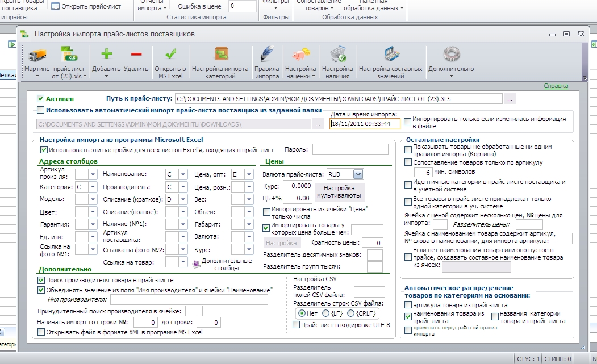Expand the Валюта прайс-листа RUB dropdown
The width and height of the screenshot is (597, 364).
(358, 174)
